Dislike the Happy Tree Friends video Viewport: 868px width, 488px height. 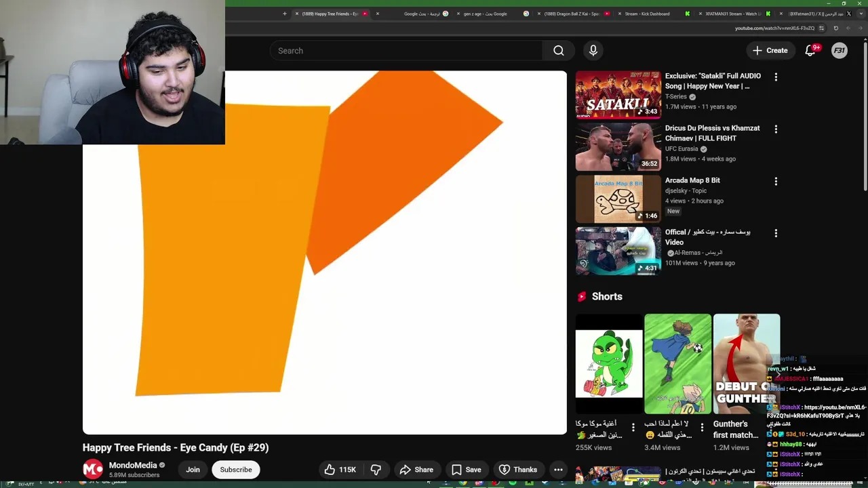click(x=376, y=470)
